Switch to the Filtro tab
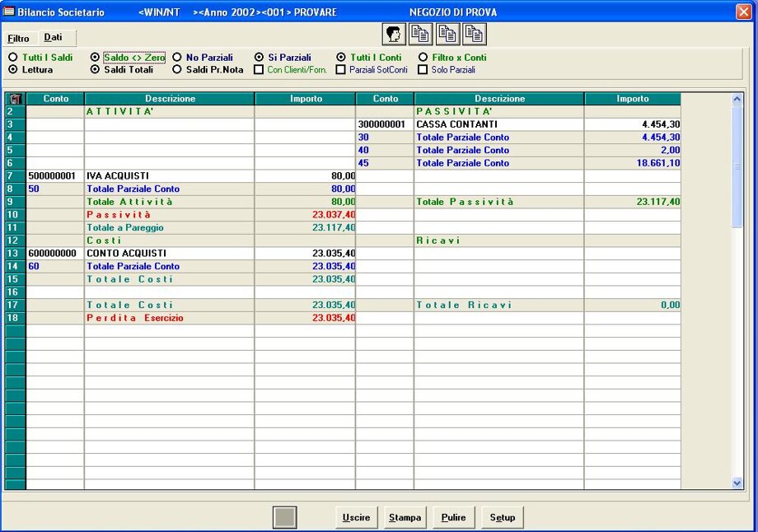758x532 pixels. (x=18, y=39)
